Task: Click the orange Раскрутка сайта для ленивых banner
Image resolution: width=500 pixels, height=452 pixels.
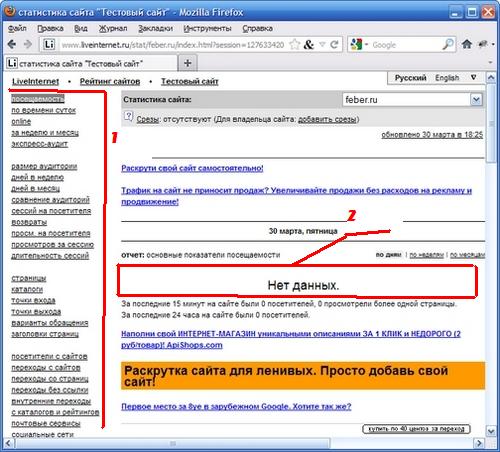Action: (x=303, y=376)
